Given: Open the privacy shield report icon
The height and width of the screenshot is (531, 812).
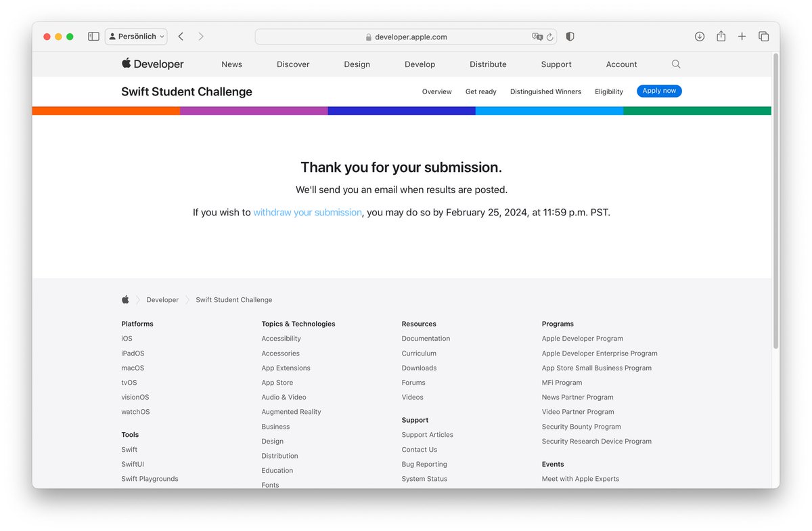Looking at the screenshot, I should click(570, 37).
